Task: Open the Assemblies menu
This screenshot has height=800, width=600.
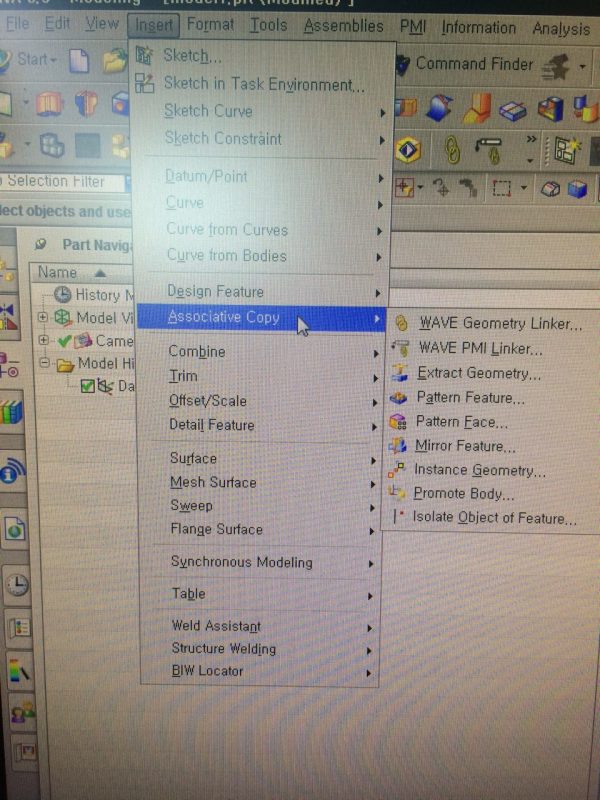Action: click(x=343, y=26)
